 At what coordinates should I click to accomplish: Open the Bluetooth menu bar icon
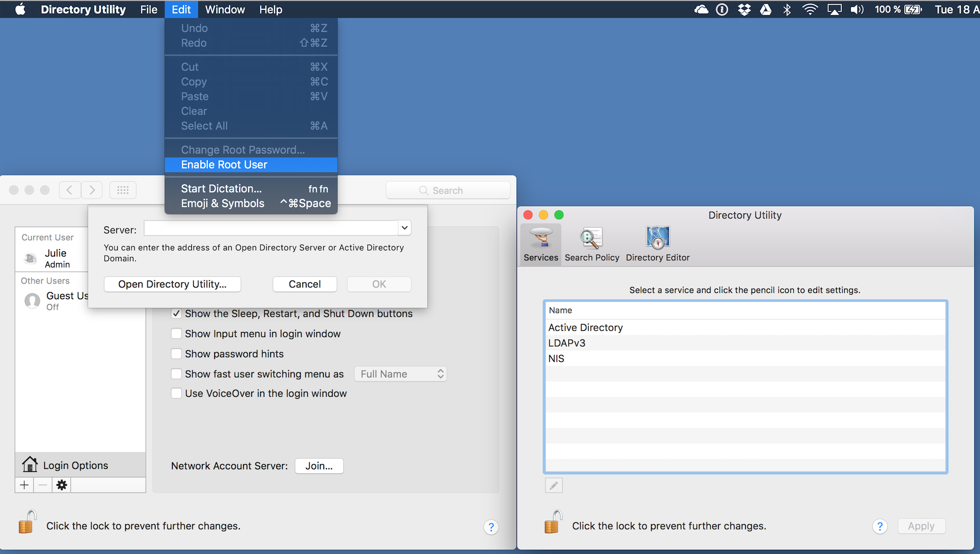tap(787, 10)
